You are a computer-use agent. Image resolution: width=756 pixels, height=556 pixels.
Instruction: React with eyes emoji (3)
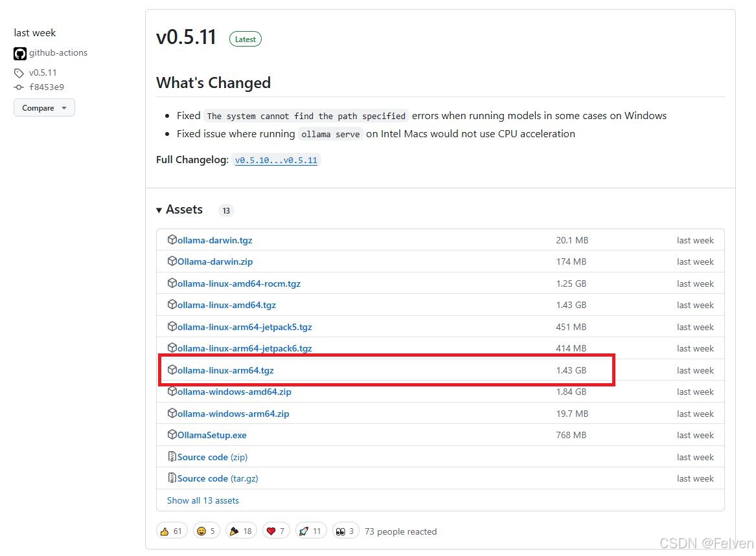[x=345, y=531]
